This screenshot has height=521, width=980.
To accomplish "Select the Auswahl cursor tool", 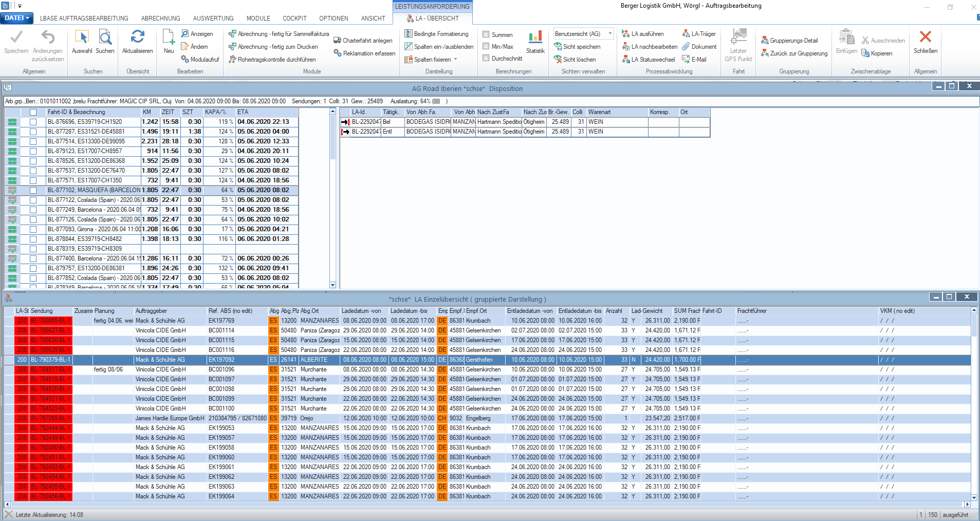I will [x=82, y=38].
